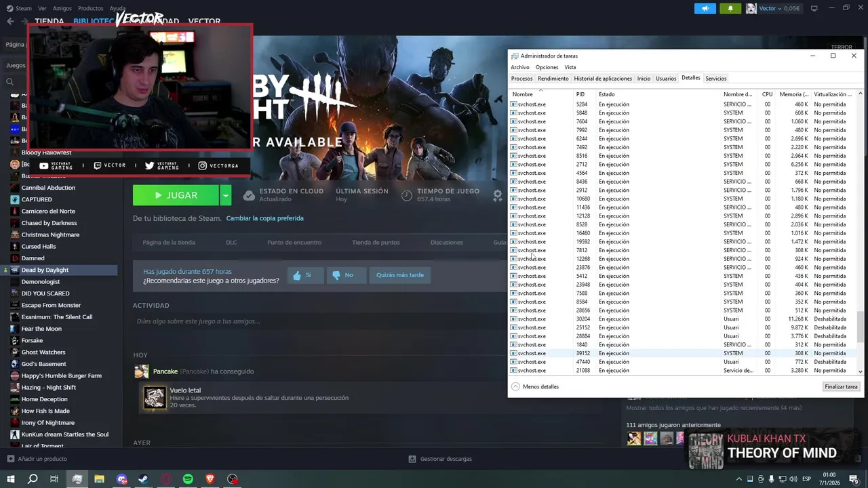Recommend the game with Sí button

(x=305, y=275)
